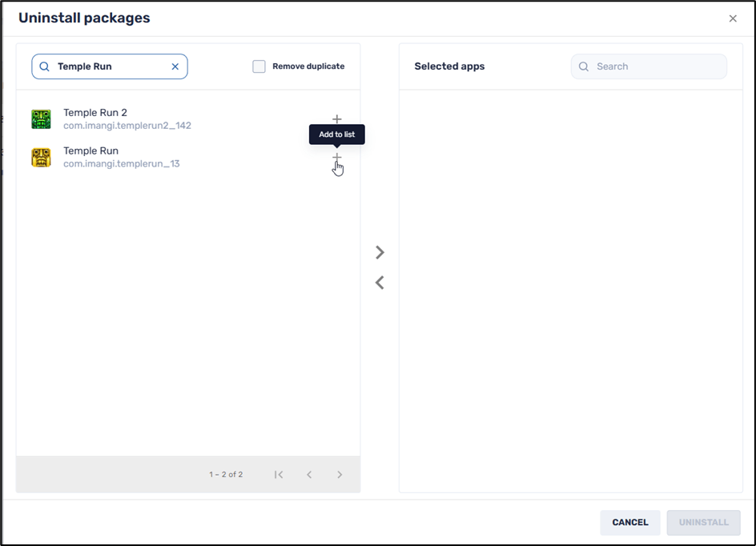Select the Temple Run 2 app name

click(x=95, y=113)
